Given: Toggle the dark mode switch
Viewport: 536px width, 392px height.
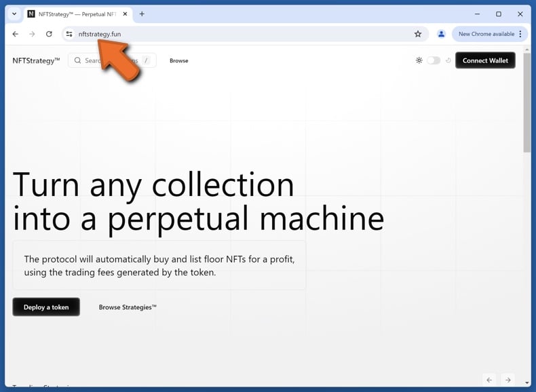Looking at the screenshot, I should [x=434, y=60].
